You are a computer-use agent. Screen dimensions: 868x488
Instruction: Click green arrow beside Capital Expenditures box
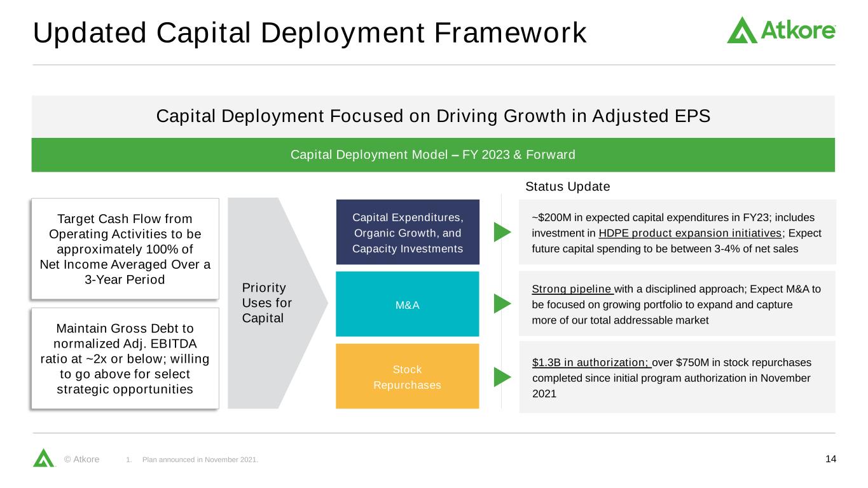tap(502, 232)
